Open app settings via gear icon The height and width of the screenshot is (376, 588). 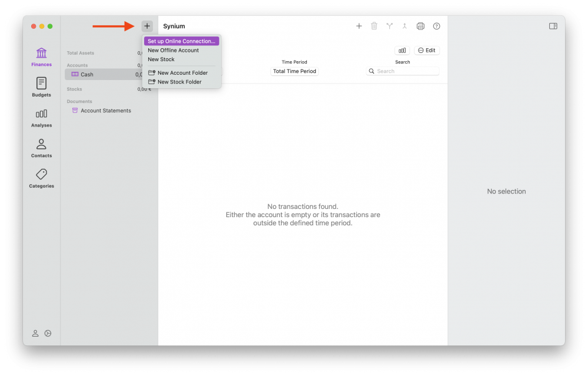pos(48,333)
